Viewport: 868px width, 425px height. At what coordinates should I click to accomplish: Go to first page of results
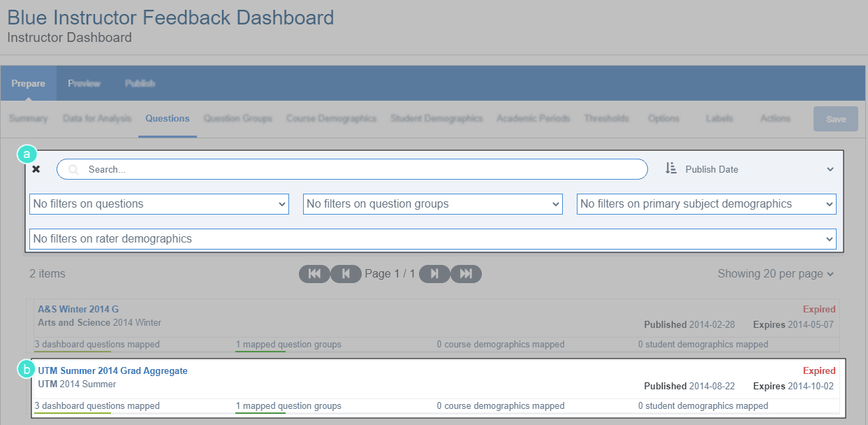[314, 274]
